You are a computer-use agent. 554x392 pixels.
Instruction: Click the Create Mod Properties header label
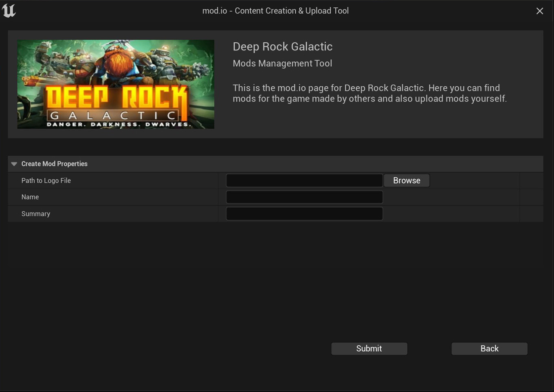pyautogui.click(x=55, y=164)
